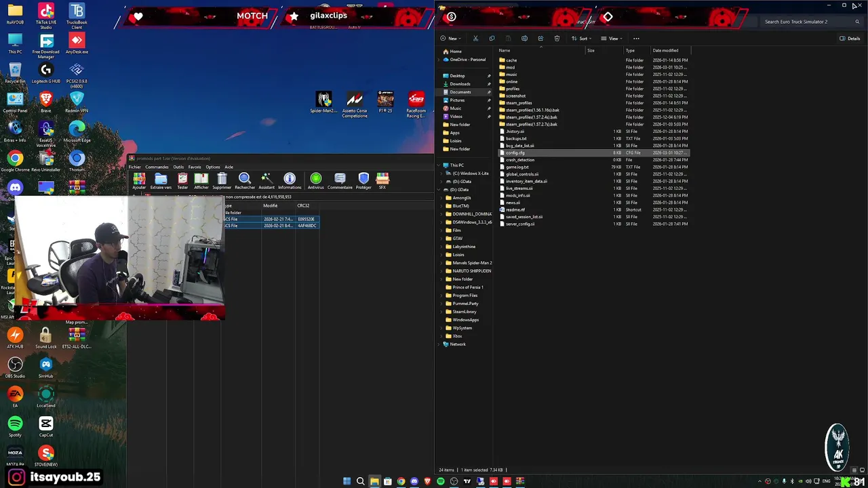Show hidden system tray icons chevron

(759, 481)
